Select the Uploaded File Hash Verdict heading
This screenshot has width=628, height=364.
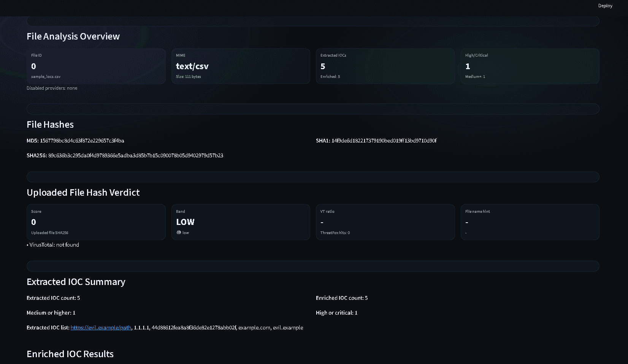(83, 193)
